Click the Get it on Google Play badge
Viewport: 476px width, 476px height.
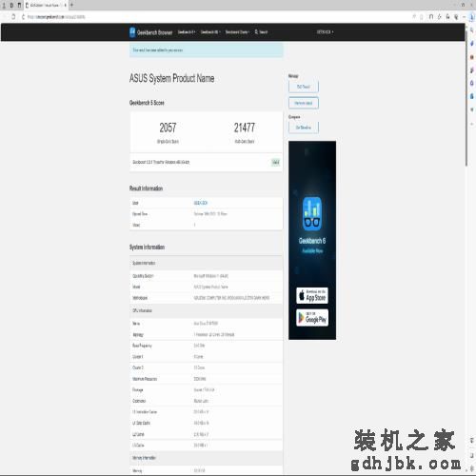[312, 318]
